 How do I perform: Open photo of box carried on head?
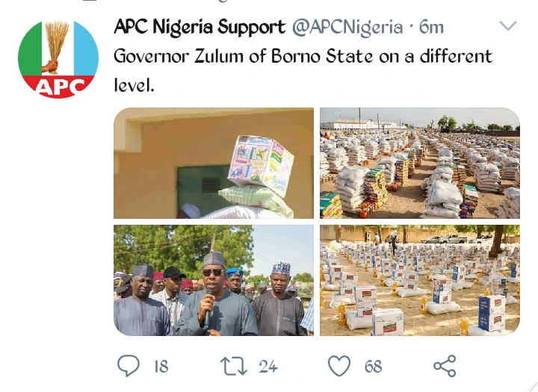coord(214,163)
